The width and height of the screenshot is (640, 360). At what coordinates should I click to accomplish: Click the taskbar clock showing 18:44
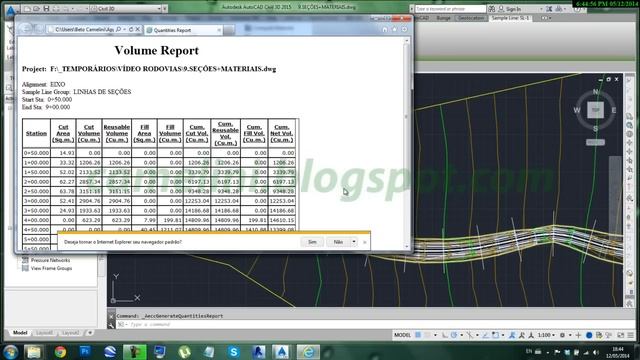618,352
